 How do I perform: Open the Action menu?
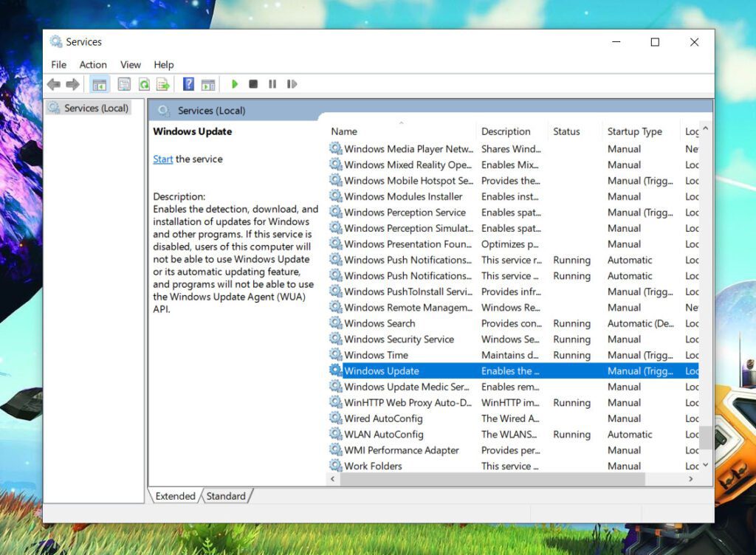(93, 64)
